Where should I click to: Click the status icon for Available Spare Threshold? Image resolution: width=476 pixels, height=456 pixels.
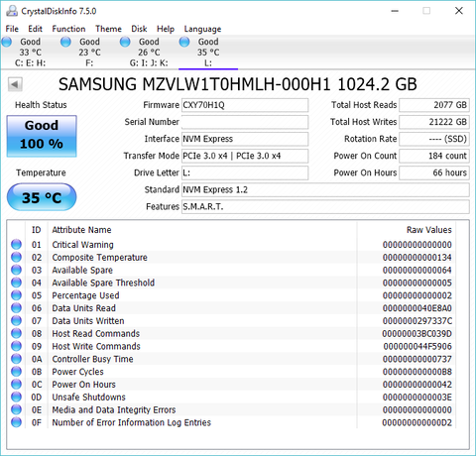point(16,283)
